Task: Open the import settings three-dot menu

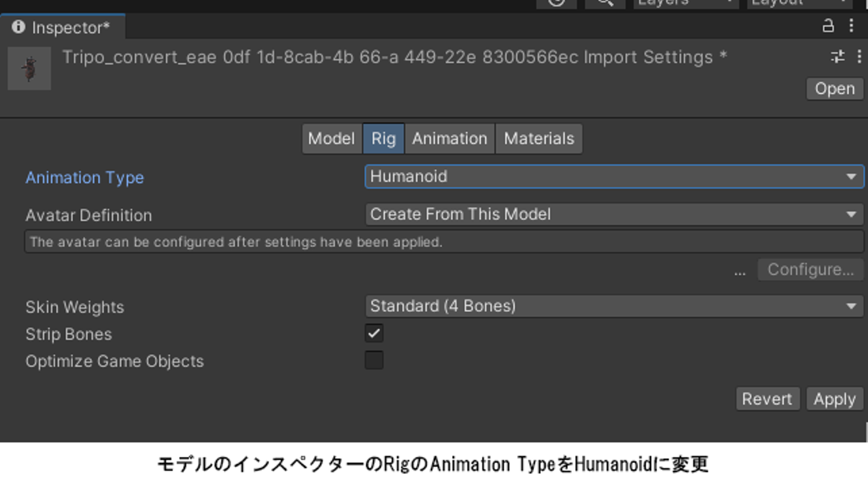Action: [x=859, y=57]
